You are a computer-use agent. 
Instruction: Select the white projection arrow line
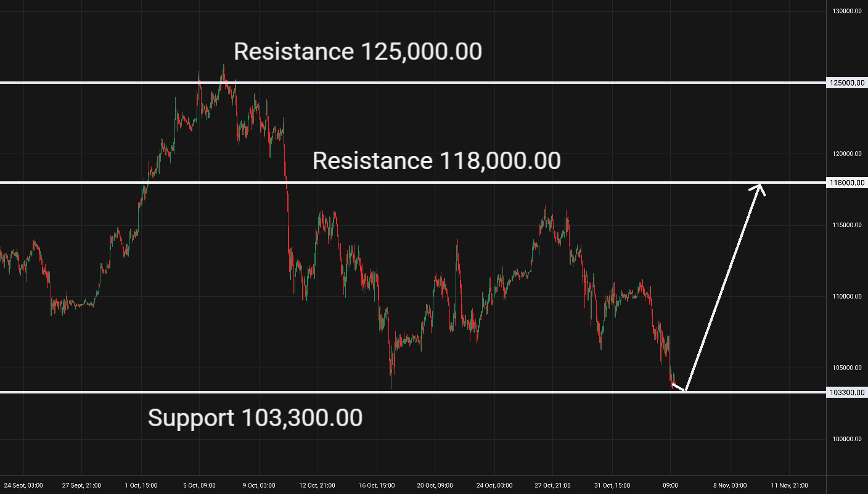724,287
